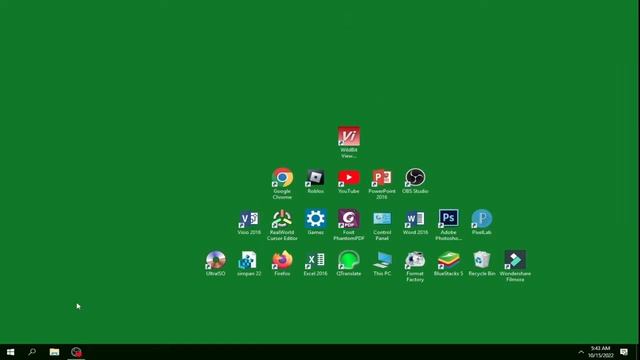This screenshot has height=360, width=640.
Task: Select the PowerPoint 2016 shortcut
Action: coord(382,184)
